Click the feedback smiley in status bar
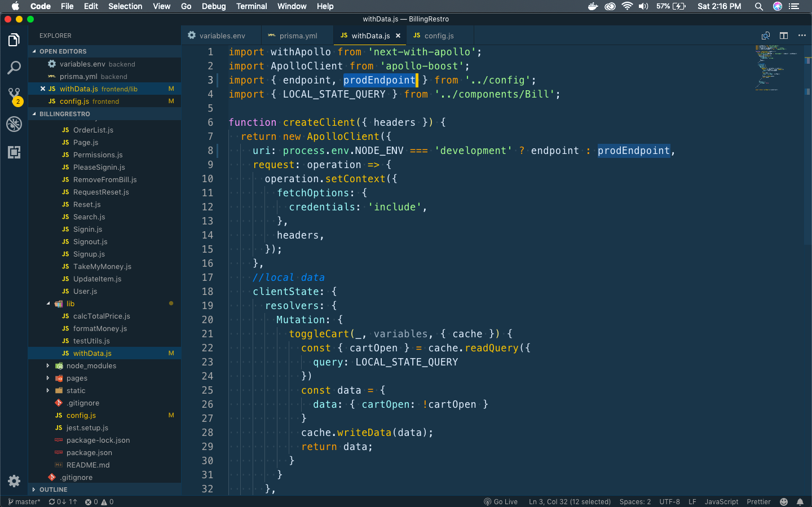The image size is (812, 507). (x=784, y=501)
